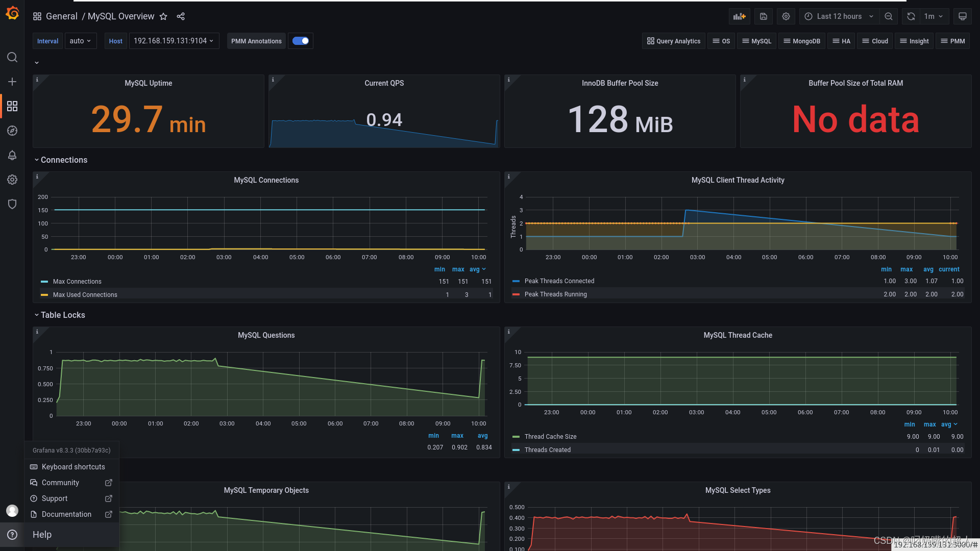Open Query Analytics link
The image size is (980, 551).
coord(674,41)
